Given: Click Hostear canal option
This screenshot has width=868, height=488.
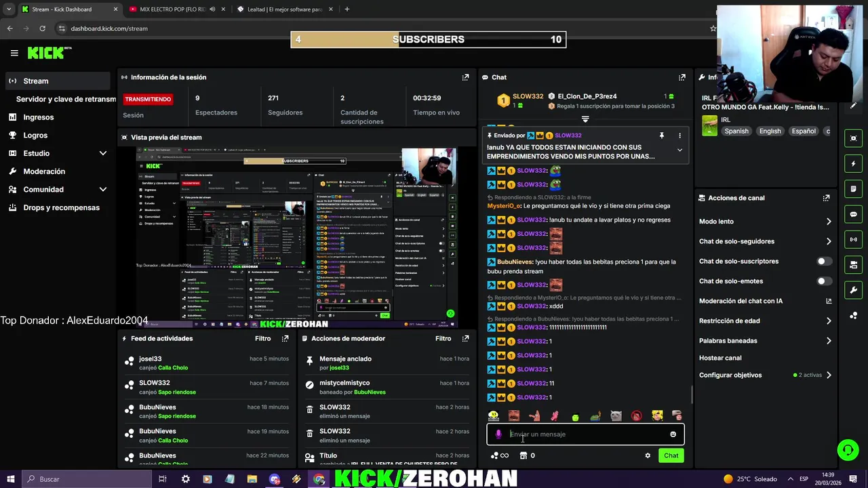Looking at the screenshot, I should (720, 358).
